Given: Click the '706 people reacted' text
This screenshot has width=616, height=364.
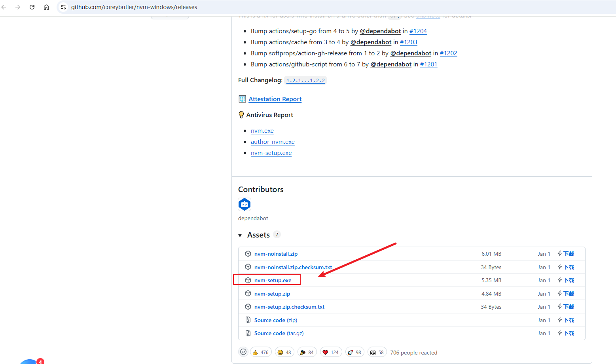Looking at the screenshot, I should pyautogui.click(x=414, y=353).
